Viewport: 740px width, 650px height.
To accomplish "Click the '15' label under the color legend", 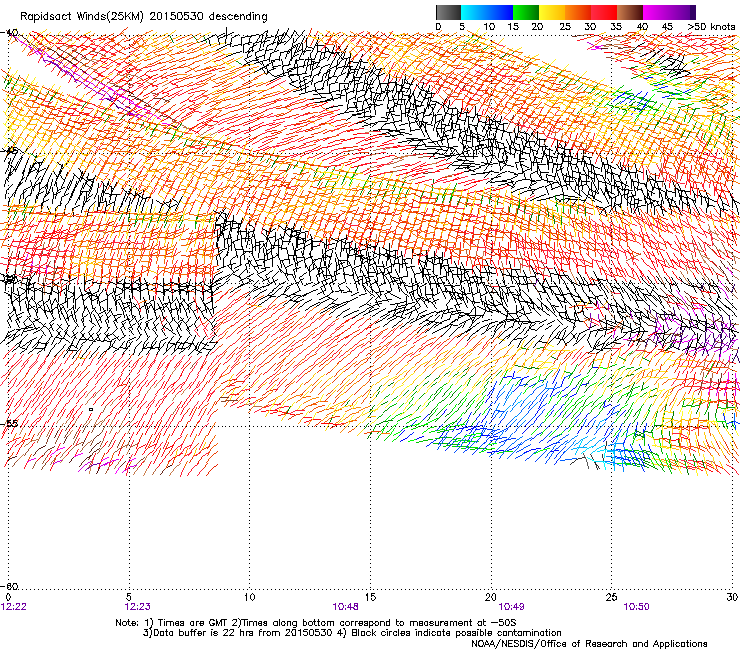I will point(513,27).
